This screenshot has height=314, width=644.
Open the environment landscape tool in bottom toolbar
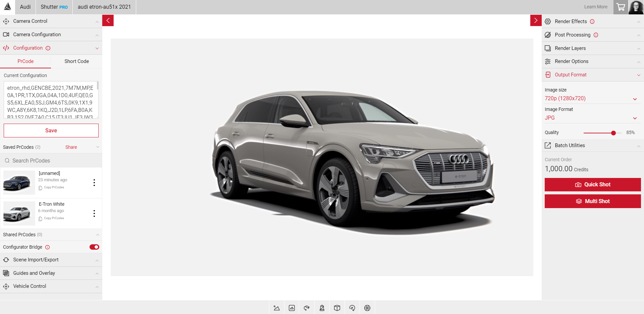[x=276, y=308]
